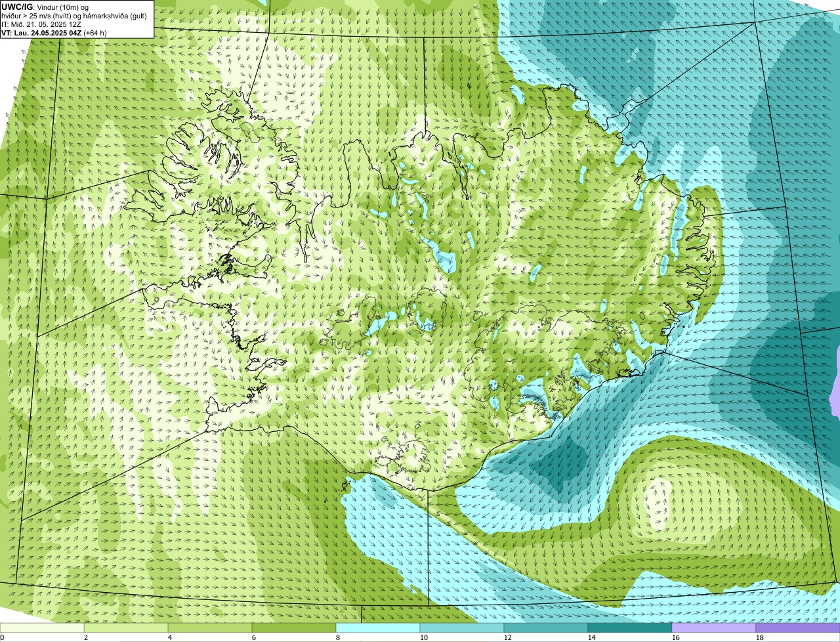Screen dimensions: 840x642
Task: Click the 14–16 m/s dark teal swatch
Action: [x=630, y=628]
